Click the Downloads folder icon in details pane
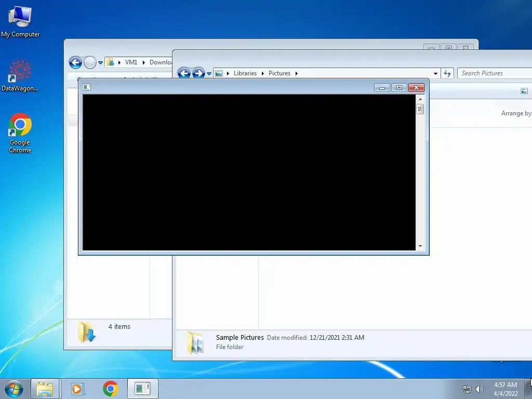532x399 pixels. pos(86,332)
